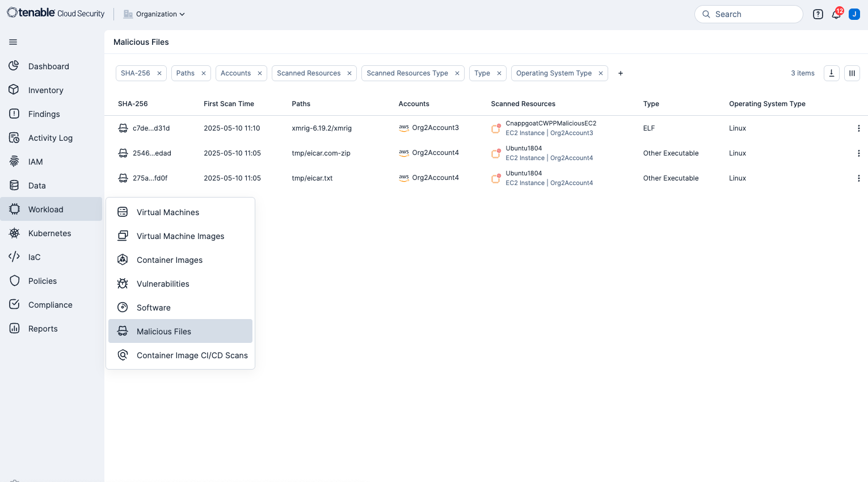Choose Virtual Machines in the submenu
The image size is (868, 482).
pos(167,212)
